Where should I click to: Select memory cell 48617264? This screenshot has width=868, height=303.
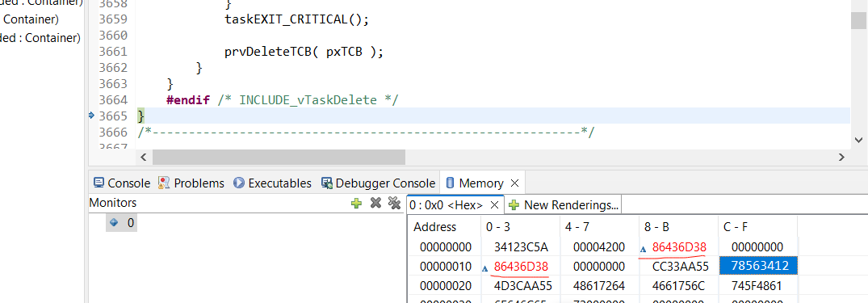[599, 286]
